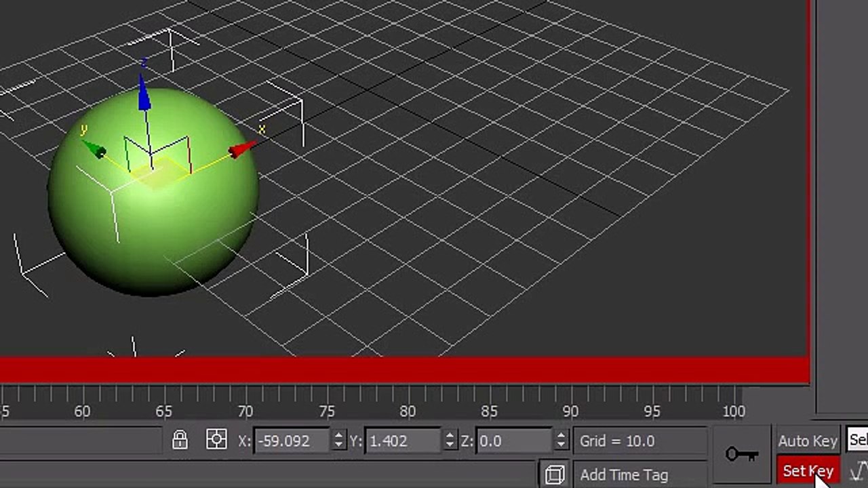Screen dimensions: 868x488
Task: Click frame 65 on the track bar
Action: pos(163,411)
